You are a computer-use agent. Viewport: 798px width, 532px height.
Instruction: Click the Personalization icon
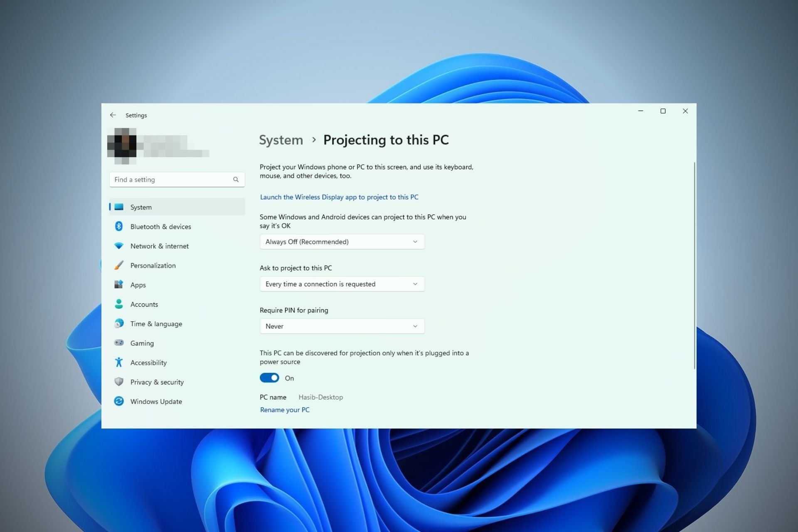click(x=118, y=265)
